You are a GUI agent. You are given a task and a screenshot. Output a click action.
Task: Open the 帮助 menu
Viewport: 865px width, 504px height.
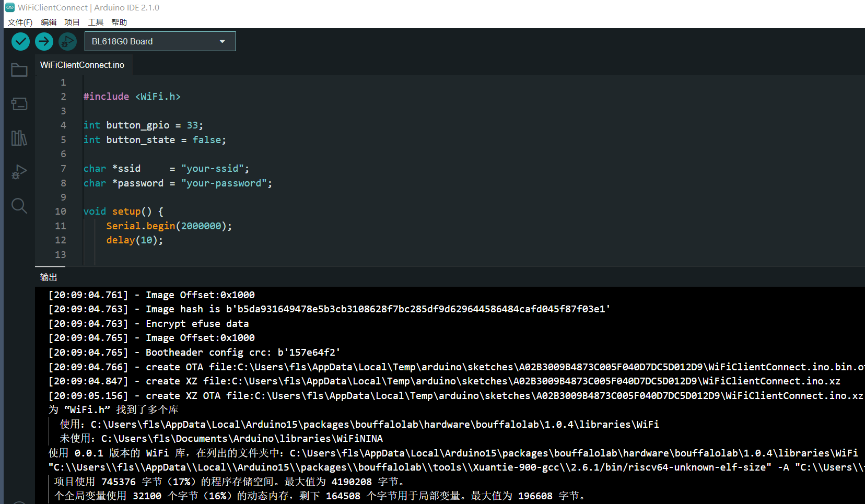[119, 22]
